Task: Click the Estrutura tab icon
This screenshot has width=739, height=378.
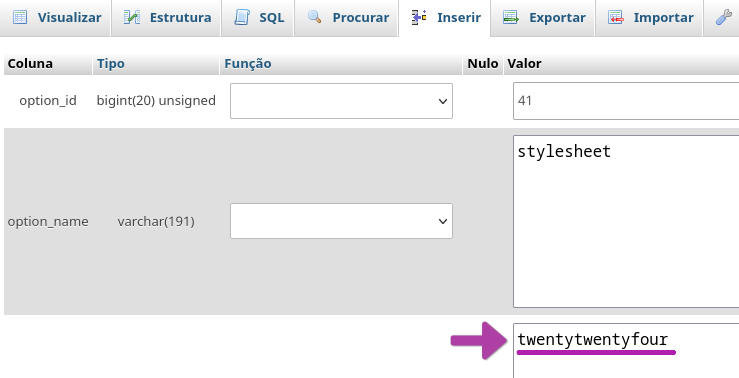Action: click(131, 17)
